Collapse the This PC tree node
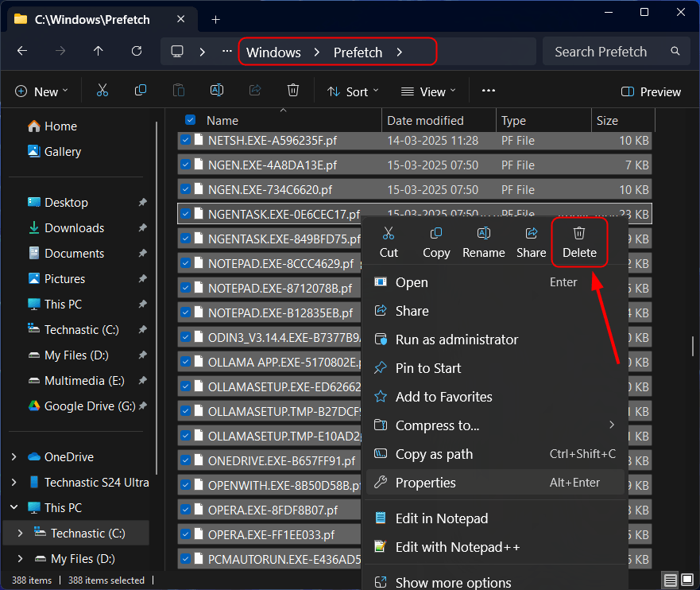The width and height of the screenshot is (700, 590). point(14,508)
